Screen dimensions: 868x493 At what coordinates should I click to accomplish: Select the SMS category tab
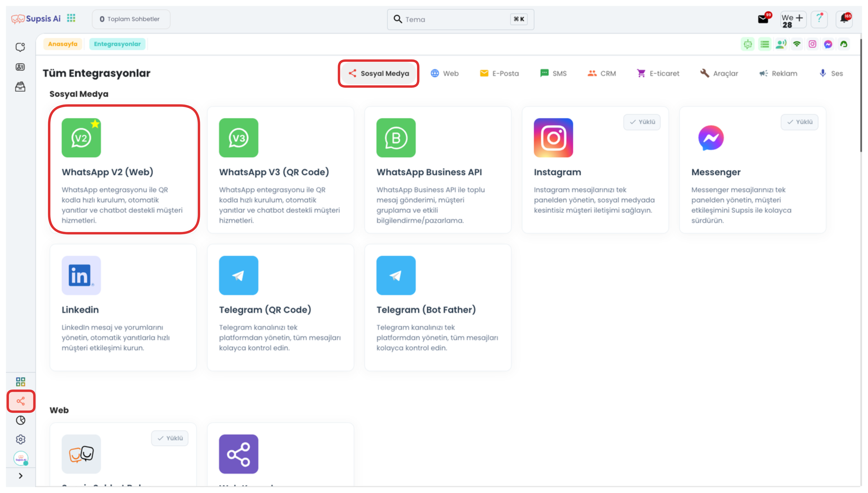point(553,73)
